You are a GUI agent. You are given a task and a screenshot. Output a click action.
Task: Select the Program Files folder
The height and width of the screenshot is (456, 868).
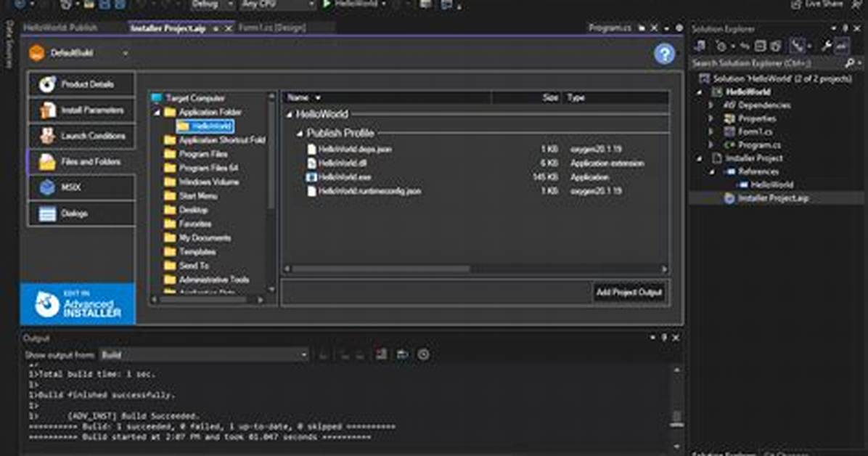click(203, 154)
